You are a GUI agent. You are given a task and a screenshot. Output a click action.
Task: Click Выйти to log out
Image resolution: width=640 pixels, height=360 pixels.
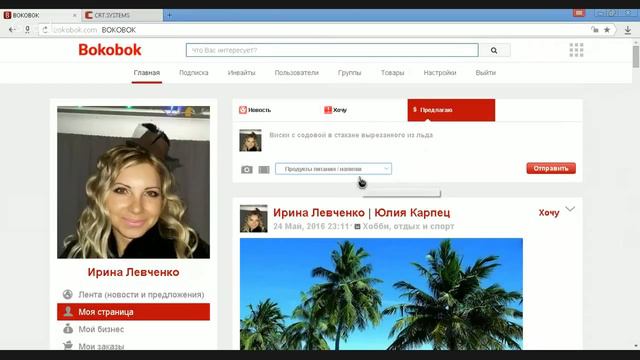click(485, 73)
